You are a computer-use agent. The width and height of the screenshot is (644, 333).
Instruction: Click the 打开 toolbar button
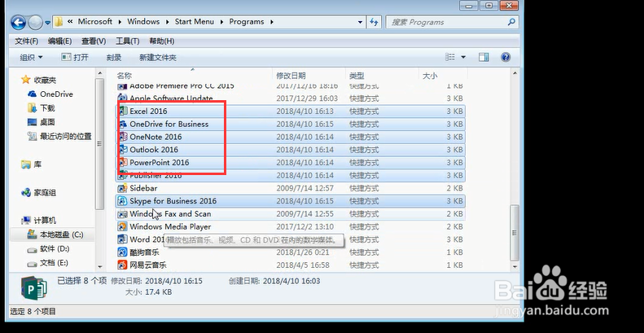pos(75,58)
